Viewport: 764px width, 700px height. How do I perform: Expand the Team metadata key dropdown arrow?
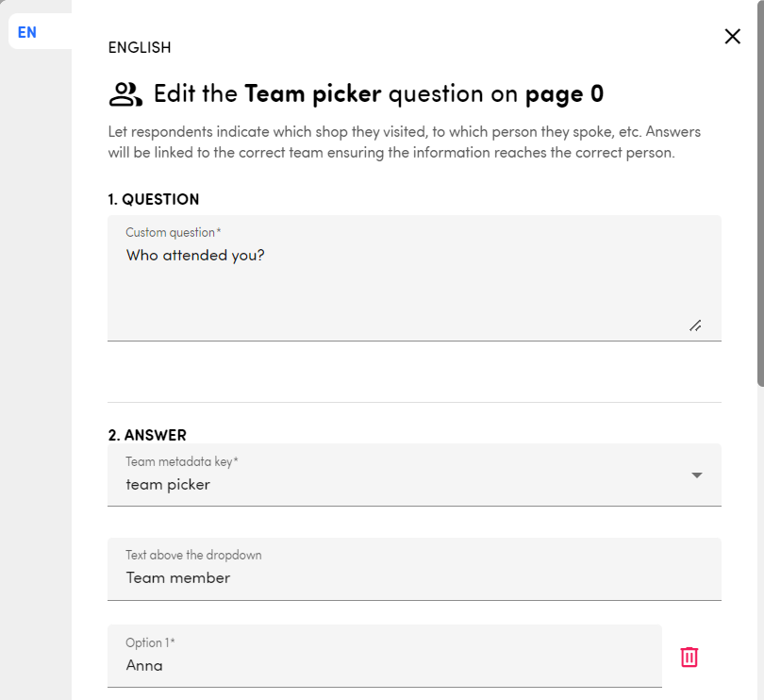click(697, 475)
